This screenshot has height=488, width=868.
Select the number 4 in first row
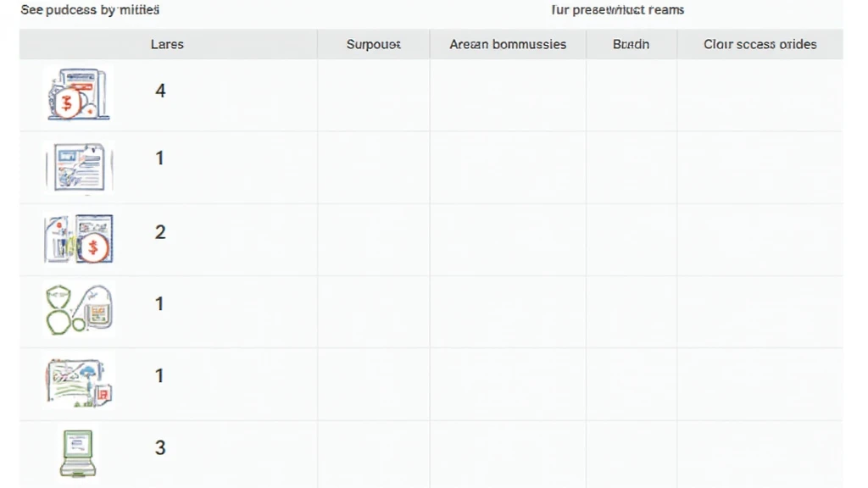click(x=160, y=91)
